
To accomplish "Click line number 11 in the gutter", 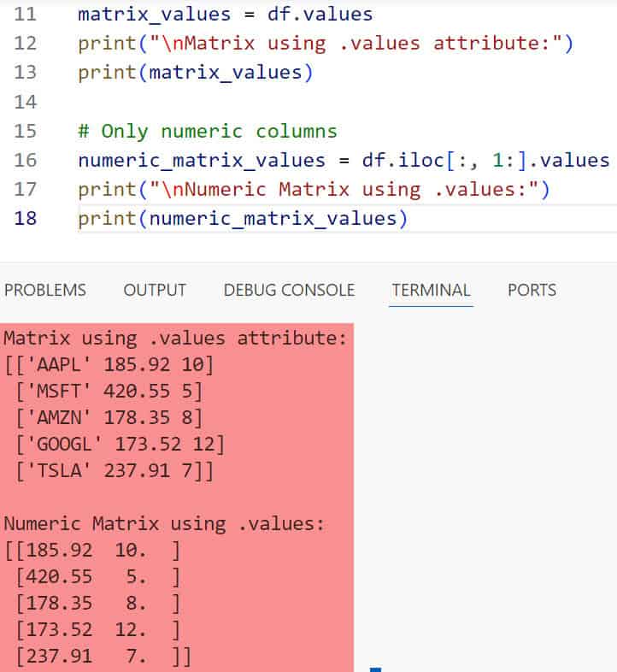I will [x=26, y=15].
